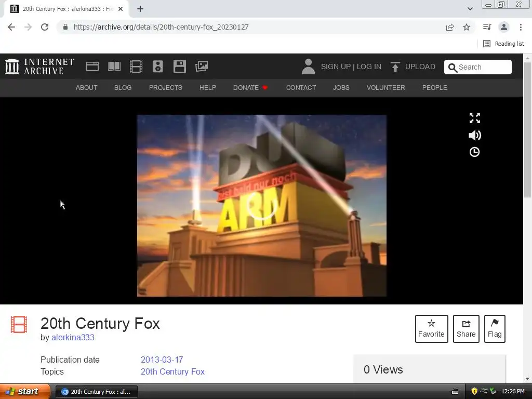532x399 pixels.
Task: Open the VOLUNTEER menu item
Action: pos(386,87)
